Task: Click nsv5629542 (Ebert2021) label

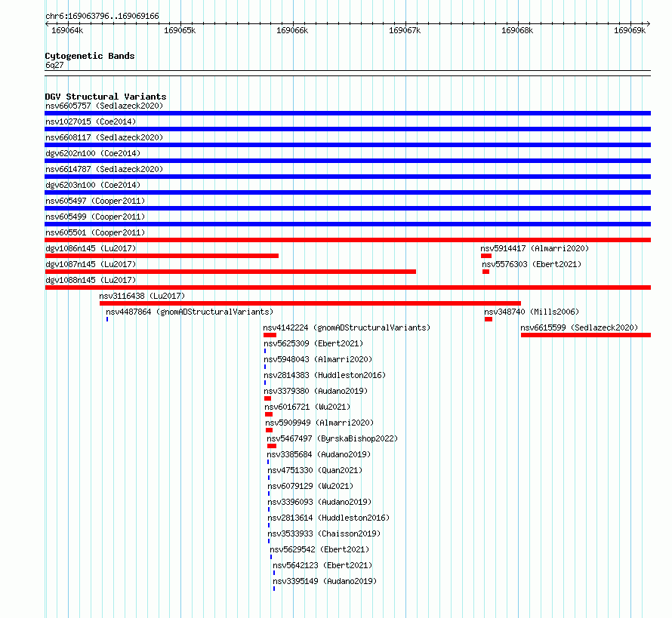Action: (x=319, y=549)
